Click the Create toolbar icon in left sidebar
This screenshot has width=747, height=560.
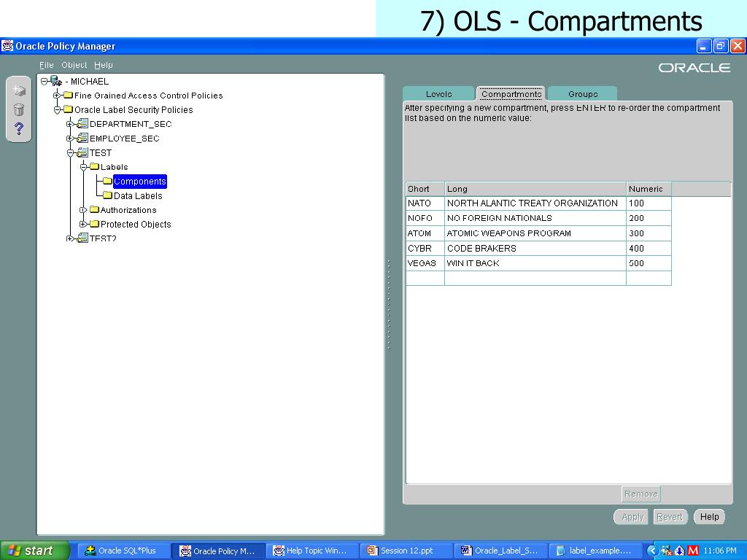(x=19, y=90)
